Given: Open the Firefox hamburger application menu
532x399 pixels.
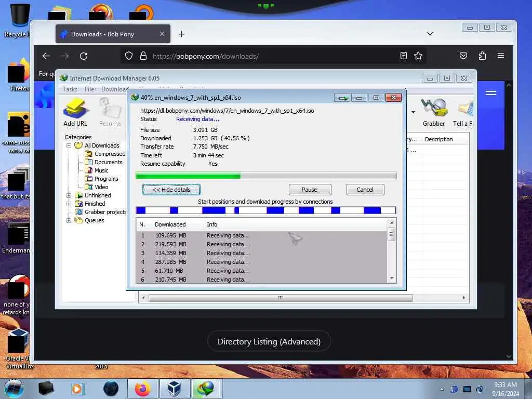Looking at the screenshot, I should click(x=501, y=56).
